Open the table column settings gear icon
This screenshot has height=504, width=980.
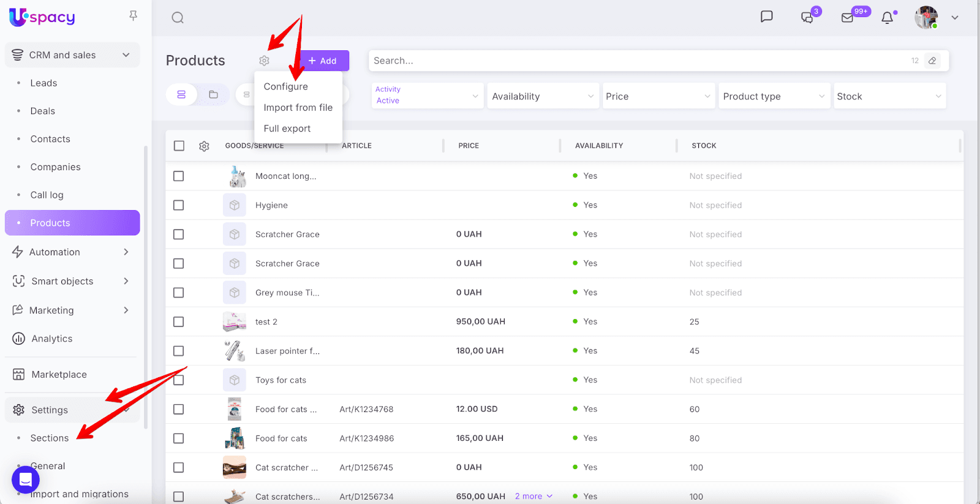[204, 146]
